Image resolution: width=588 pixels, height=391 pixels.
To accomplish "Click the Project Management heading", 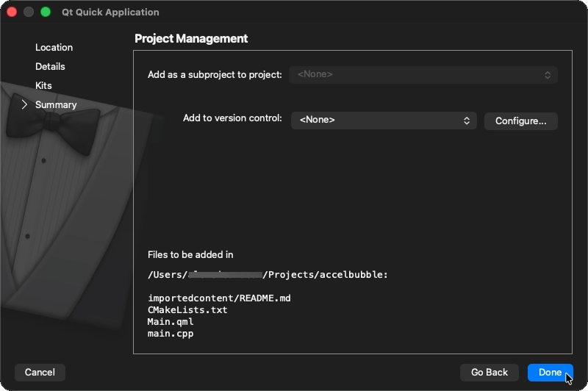I will pos(191,39).
